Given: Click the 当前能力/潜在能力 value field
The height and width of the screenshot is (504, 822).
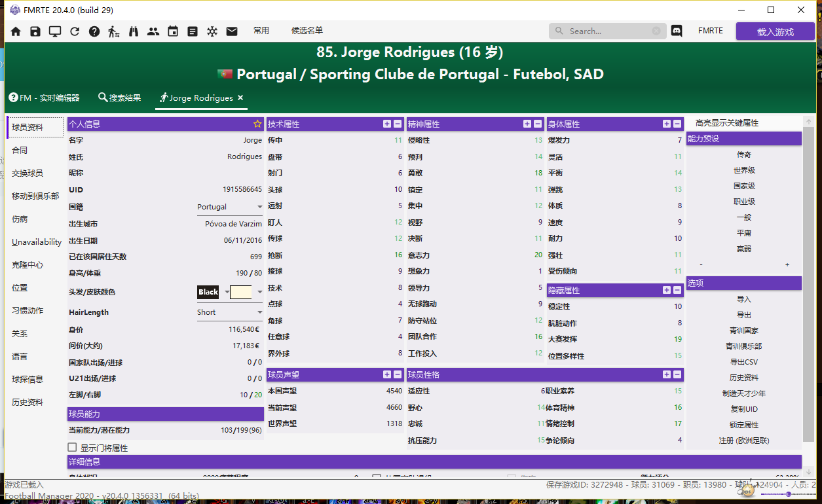Looking at the screenshot, I should [x=241, y=430].
